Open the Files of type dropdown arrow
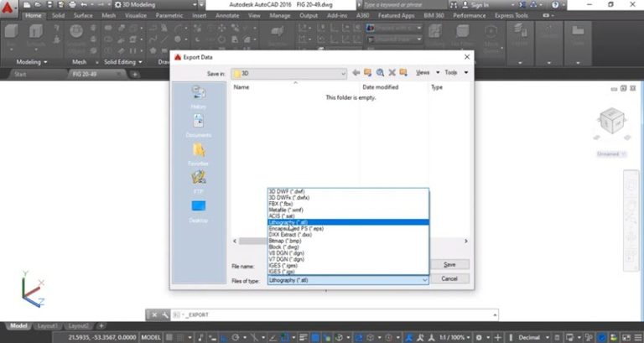Viewport: 644px width, 343px height. 423,279
